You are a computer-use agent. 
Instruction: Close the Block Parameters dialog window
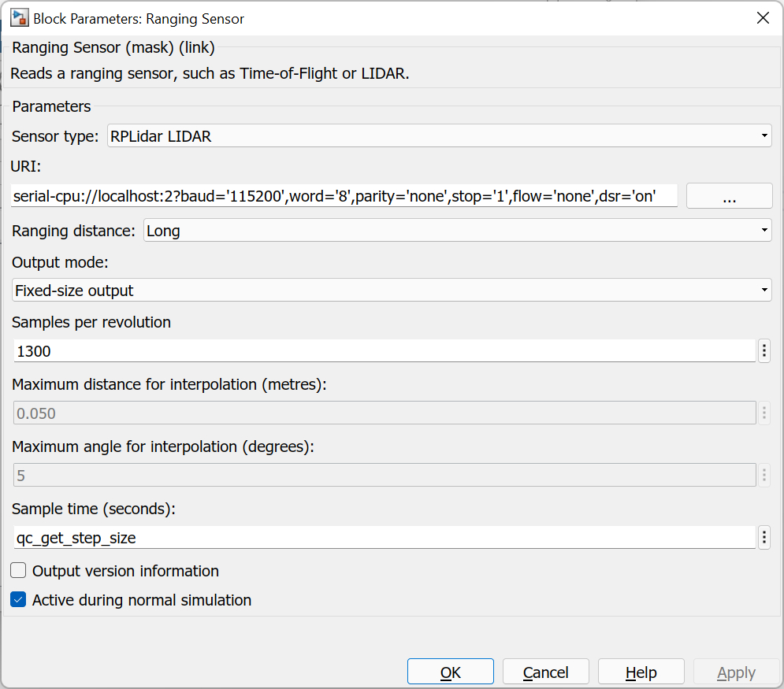(762, 18)
